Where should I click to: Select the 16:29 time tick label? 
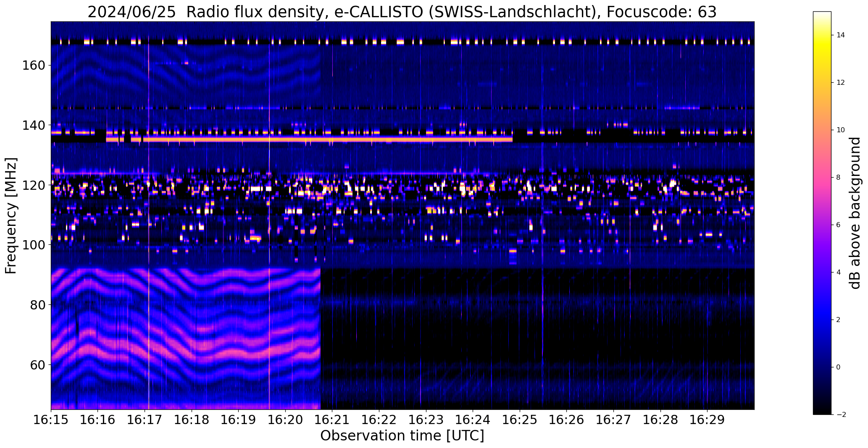point(708,419)
